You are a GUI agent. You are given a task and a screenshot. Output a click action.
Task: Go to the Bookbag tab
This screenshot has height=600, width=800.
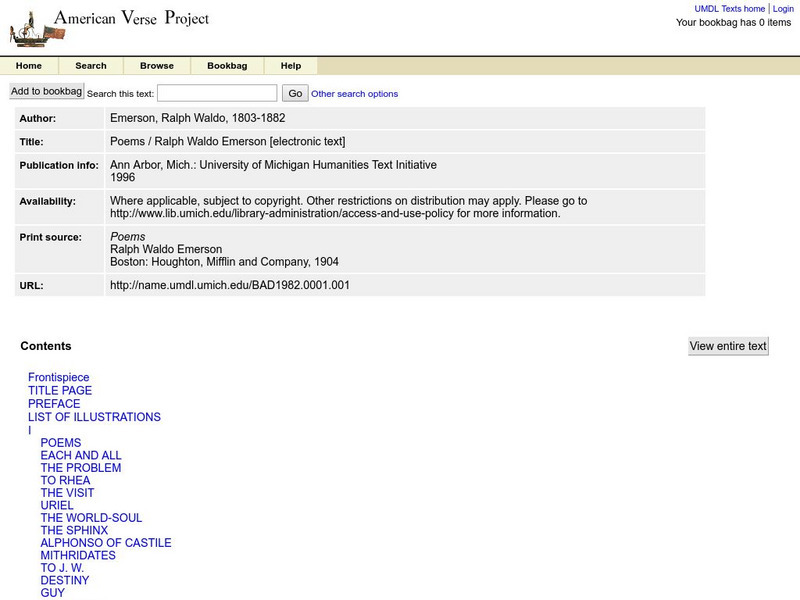click(225, 65)
